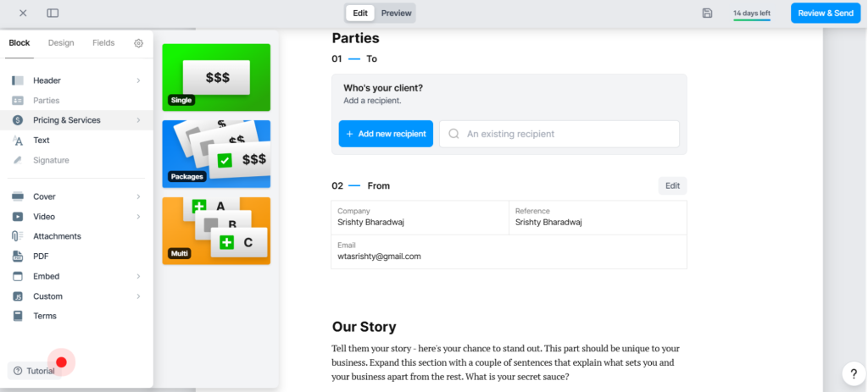
Task: Switch to Edit mode
Action: tap(360, 14)
